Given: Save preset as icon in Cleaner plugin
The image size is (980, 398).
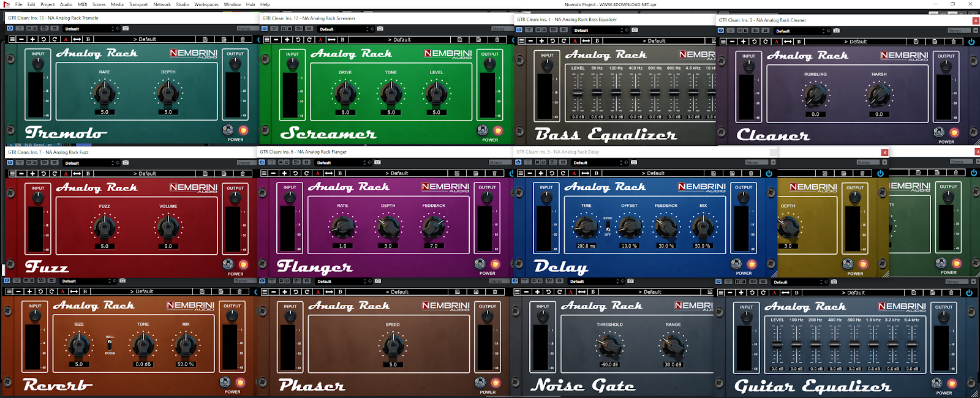Looking at the screenshot, I should pyautogui.click(x=935, y=42).
